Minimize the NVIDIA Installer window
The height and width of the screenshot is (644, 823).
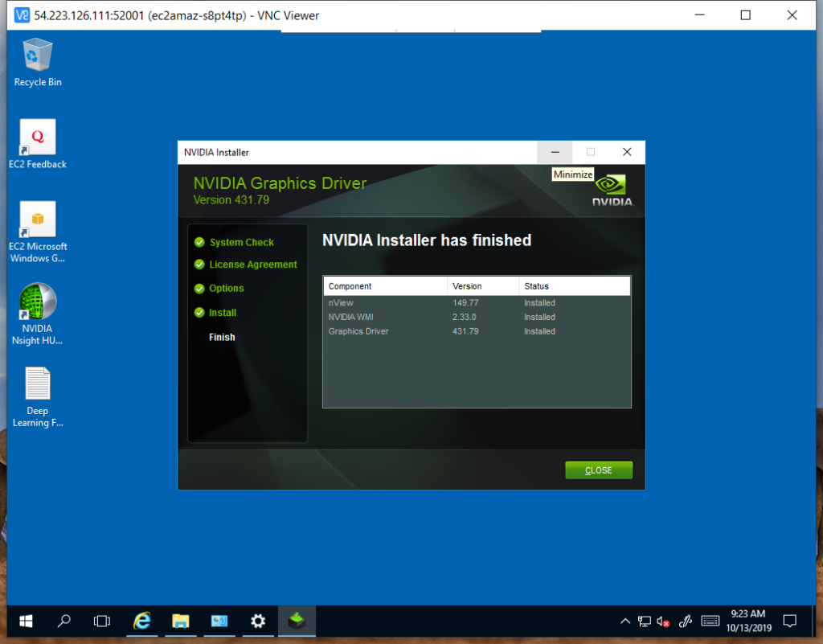click(555, 152)
